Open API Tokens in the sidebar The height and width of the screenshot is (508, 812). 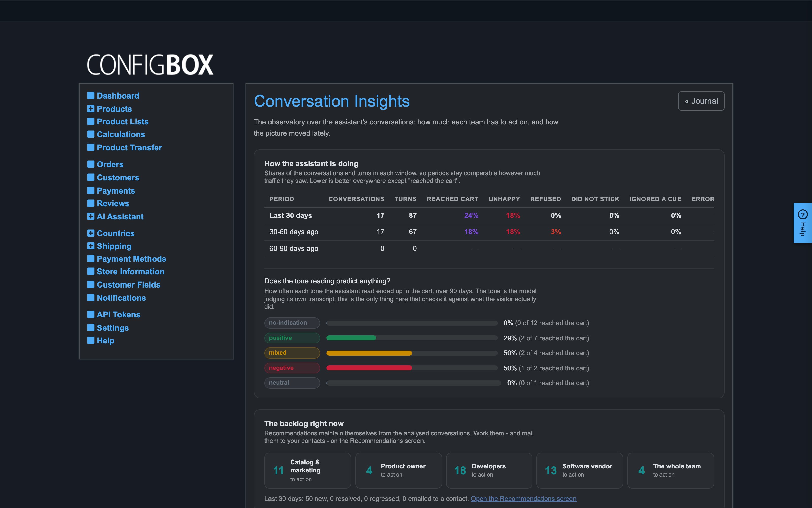(119, 314)
